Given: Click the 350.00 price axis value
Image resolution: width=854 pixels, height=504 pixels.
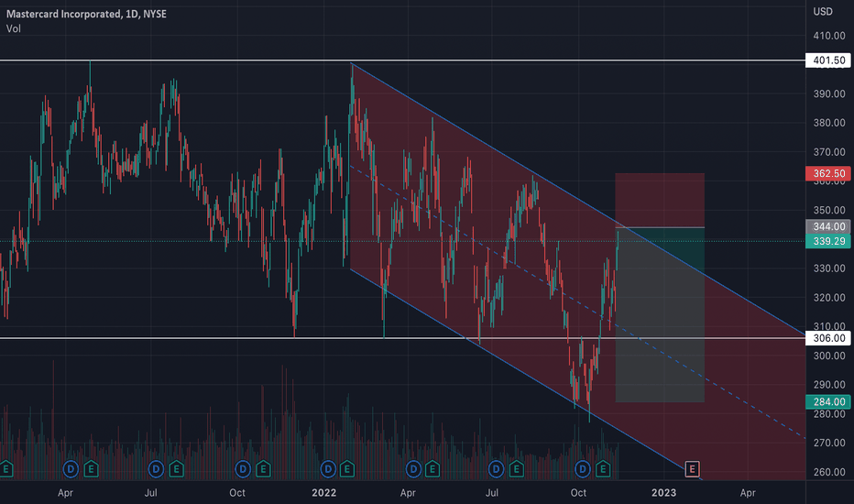Looking at the screenshot, I should [x=829, y=210].
